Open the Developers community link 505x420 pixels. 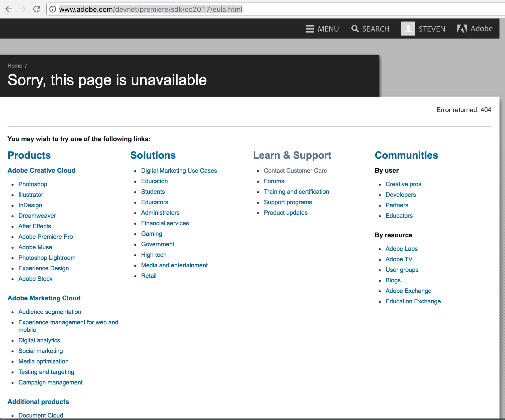[x=400, y=194]
